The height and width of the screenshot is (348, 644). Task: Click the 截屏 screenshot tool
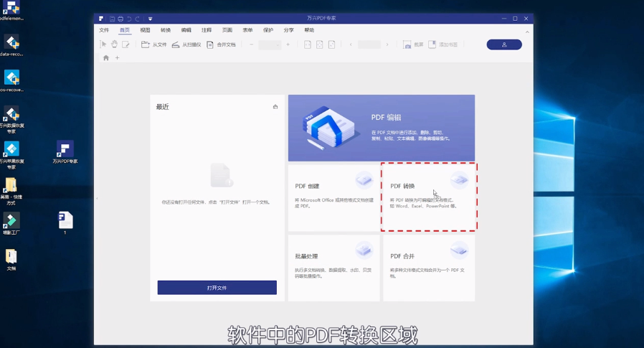tap(413, 44)
